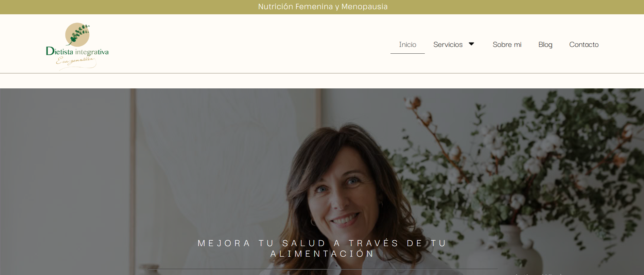Click the thin divider line below hero heading

tap(323, 269)
